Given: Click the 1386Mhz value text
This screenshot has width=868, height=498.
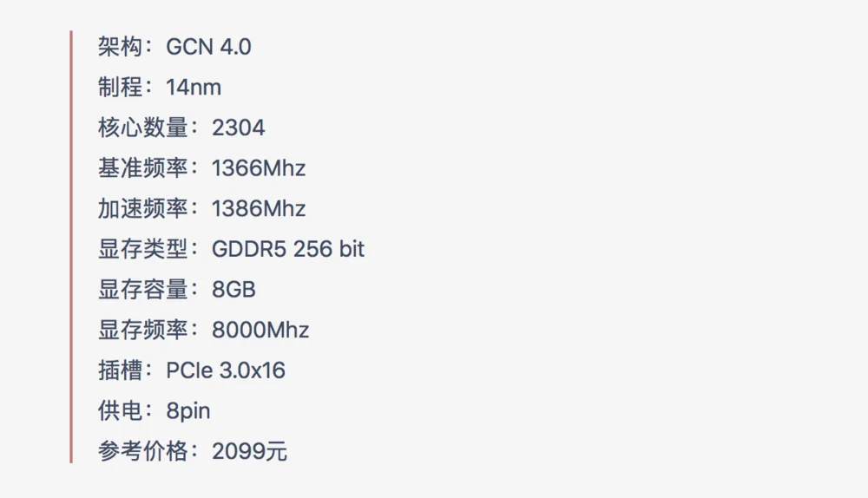Looking at the screenshot, I should (259, 208).
